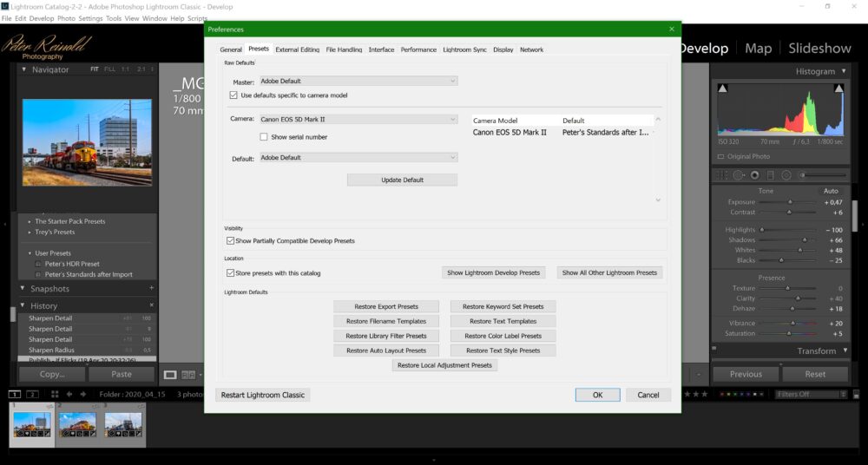This screenshot has width=868, height=465.
Task: Enable the Show serial number checkbox
Action: pos(264,137)
